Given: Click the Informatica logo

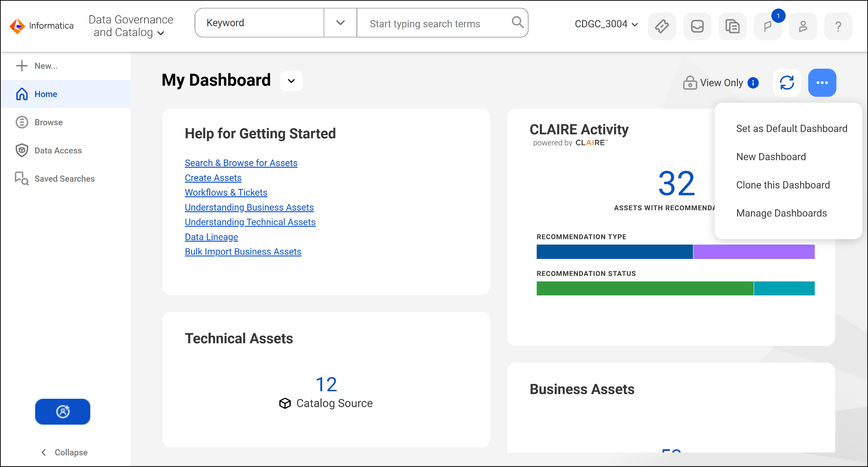Looking at the screenshot, I should point(42,26).
